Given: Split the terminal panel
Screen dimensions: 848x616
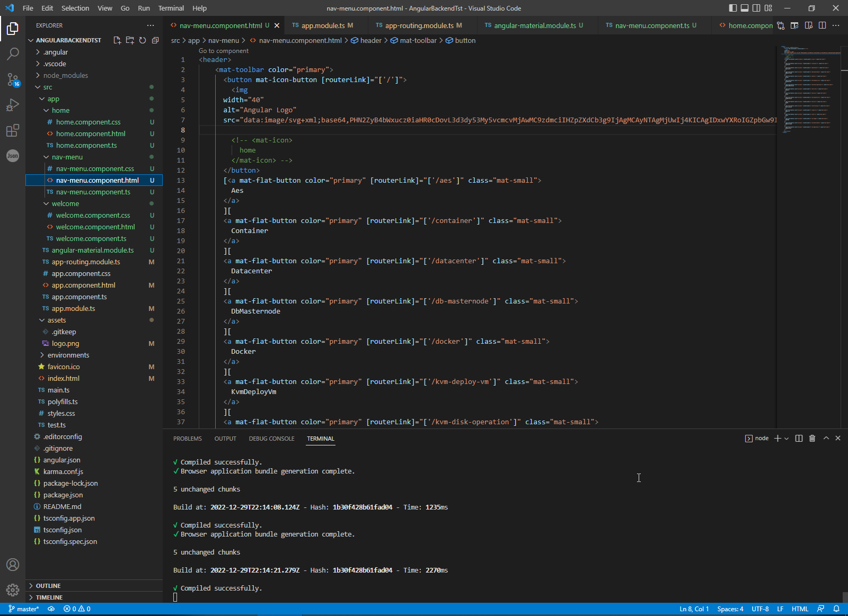Looking at the screenshot, I should click(x=799, y=439).
